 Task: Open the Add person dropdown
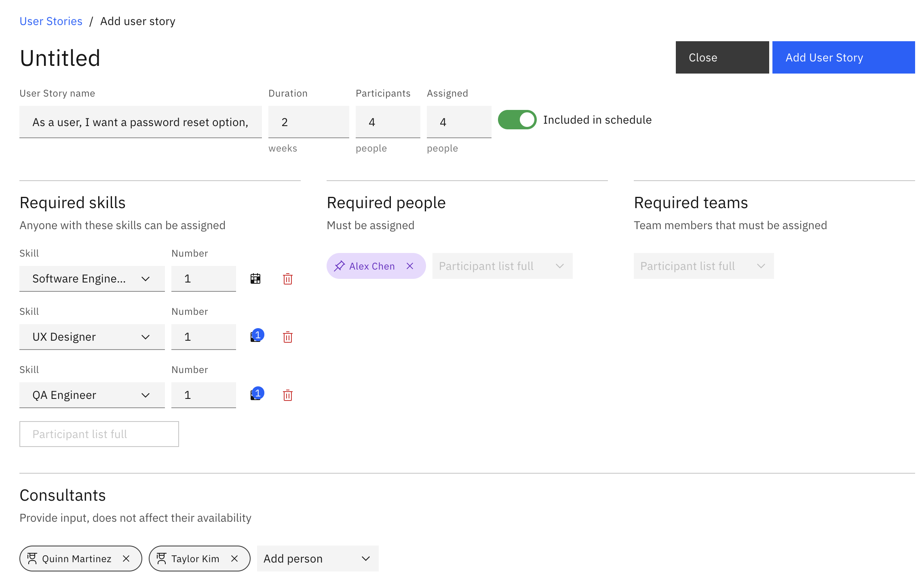click(318, 559)
